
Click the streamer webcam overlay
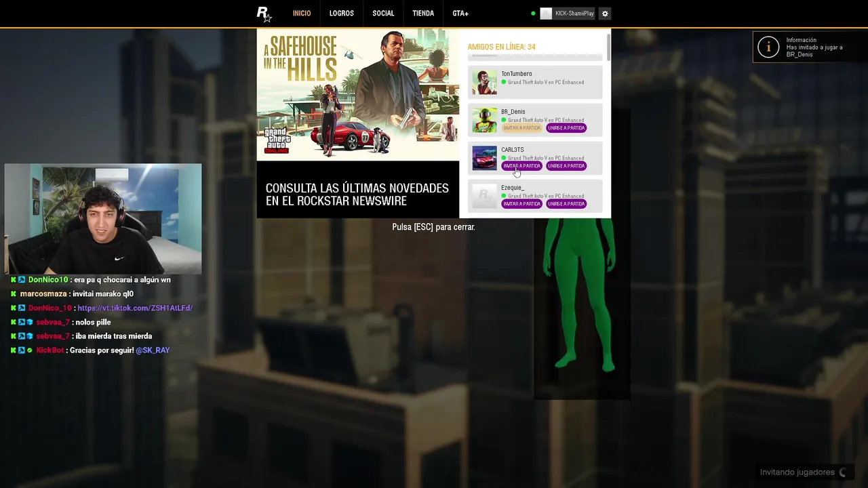[x=103, y=218]
